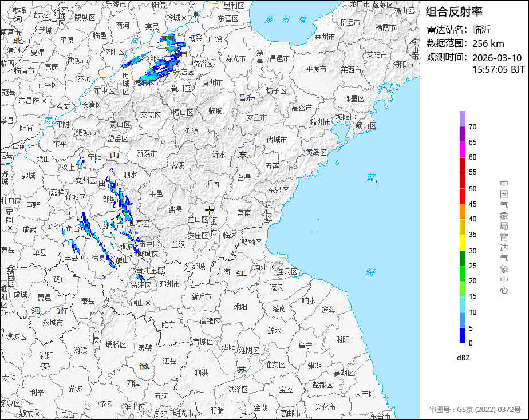Click the legend value 55
Viewport: 529px width, 420px height.
pyautogui.click(x=472, y=172)
